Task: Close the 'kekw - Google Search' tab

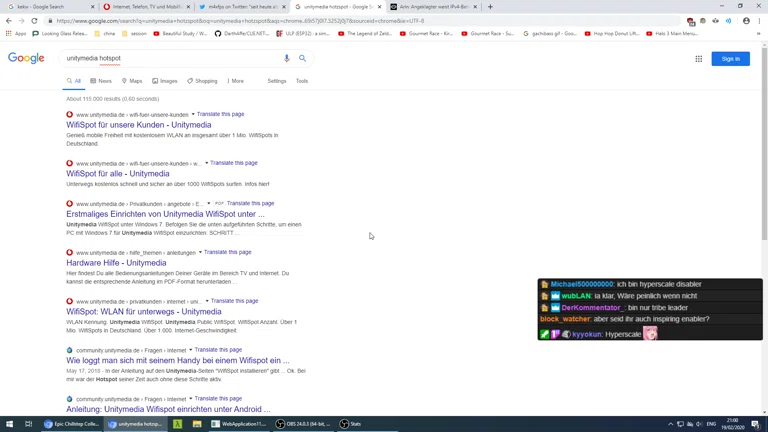Action: pyautogui.click(x=93, y=7)
